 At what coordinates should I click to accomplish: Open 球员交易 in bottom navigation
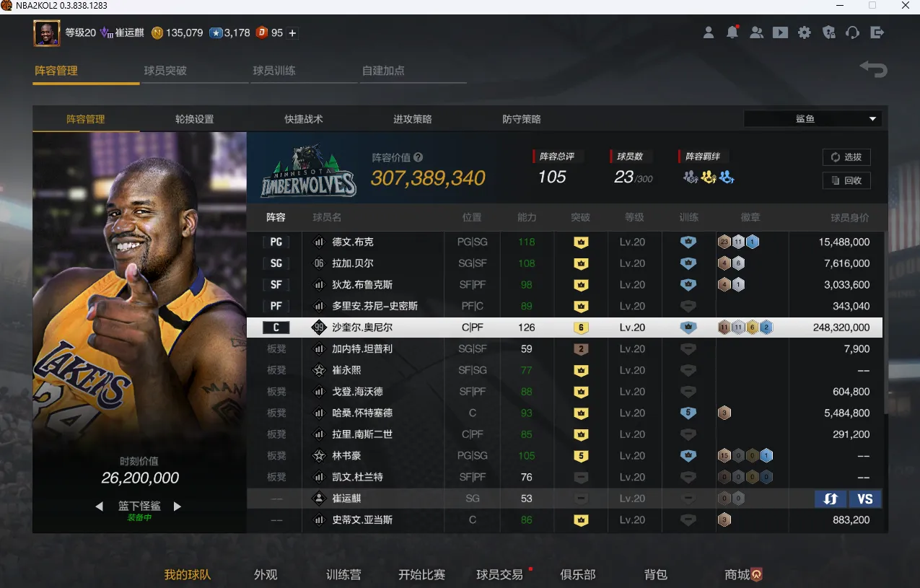click(499, 574)
